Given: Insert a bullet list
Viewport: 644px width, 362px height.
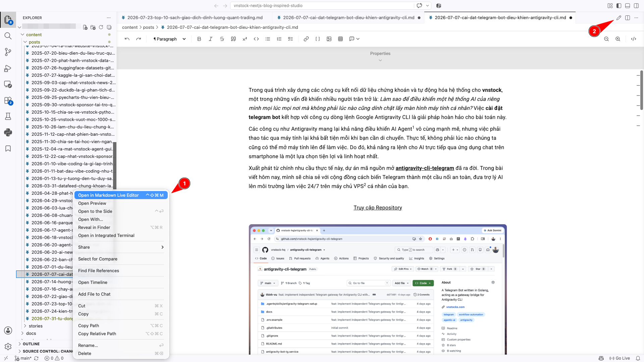Looking at the screenshot, I should tap(268, 39).
